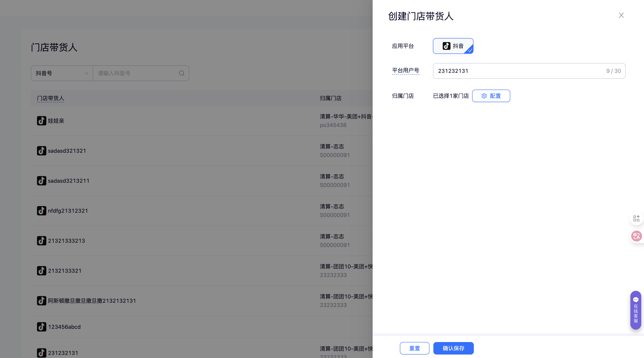Open the apps grid floating icon
Screen dimensions: 644x358
tap(636, 218)
